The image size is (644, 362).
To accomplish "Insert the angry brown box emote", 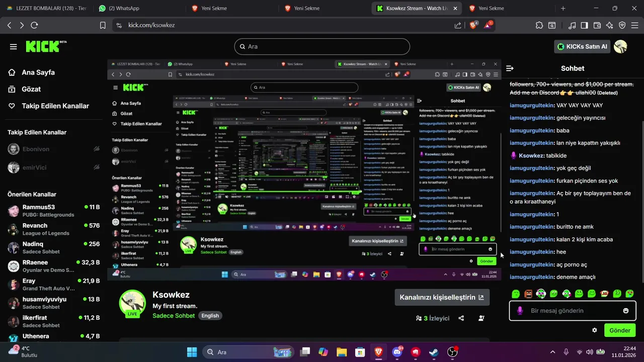I will [x=528, y=294].
